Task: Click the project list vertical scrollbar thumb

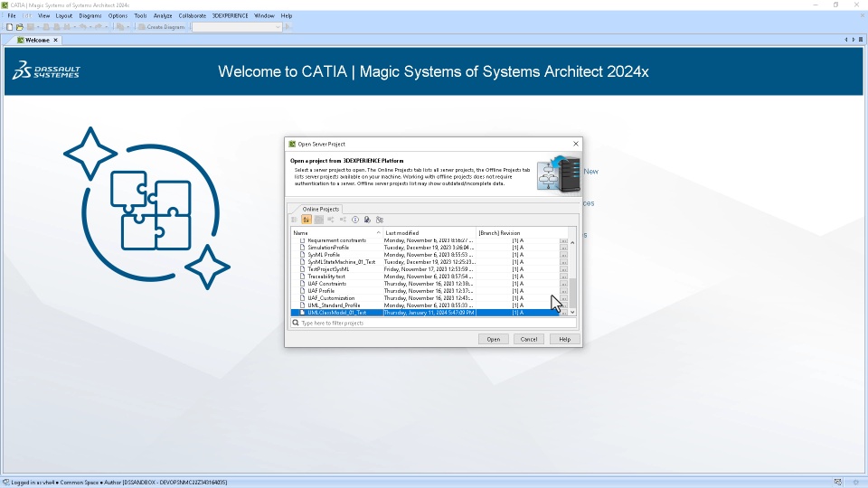Action: coord(572,293)
